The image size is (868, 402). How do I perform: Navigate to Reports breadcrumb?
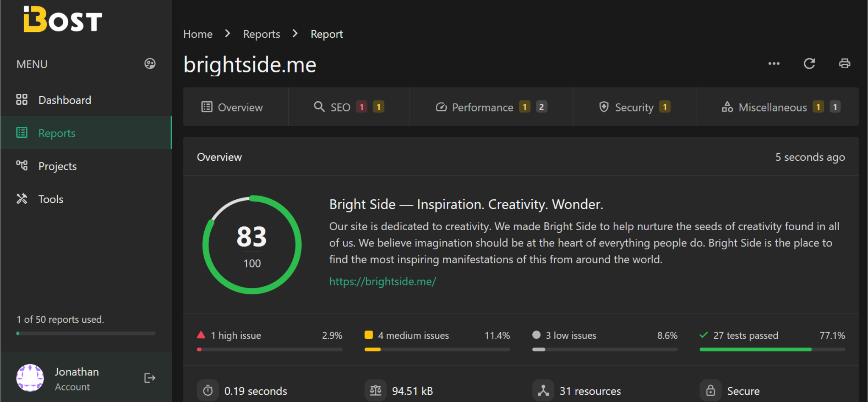pyautogui.click(x=262, y=34)
